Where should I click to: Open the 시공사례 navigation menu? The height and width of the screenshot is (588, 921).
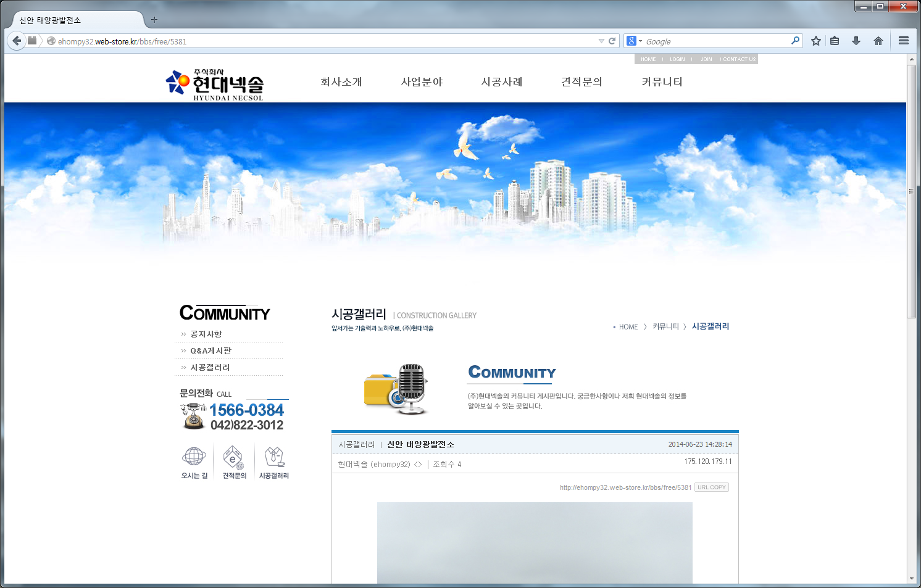[x=502, y=81]
